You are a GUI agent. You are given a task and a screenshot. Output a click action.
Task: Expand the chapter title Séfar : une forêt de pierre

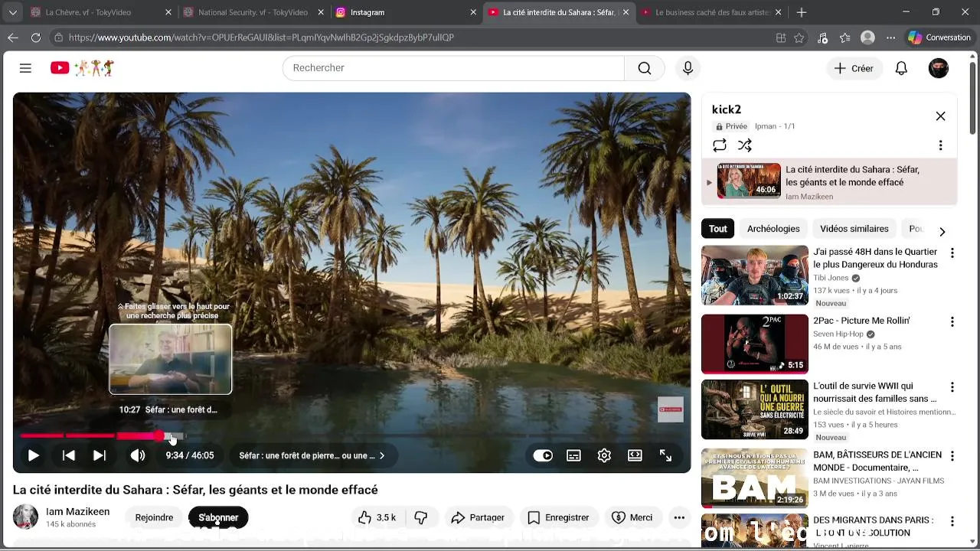click(312, 455)
